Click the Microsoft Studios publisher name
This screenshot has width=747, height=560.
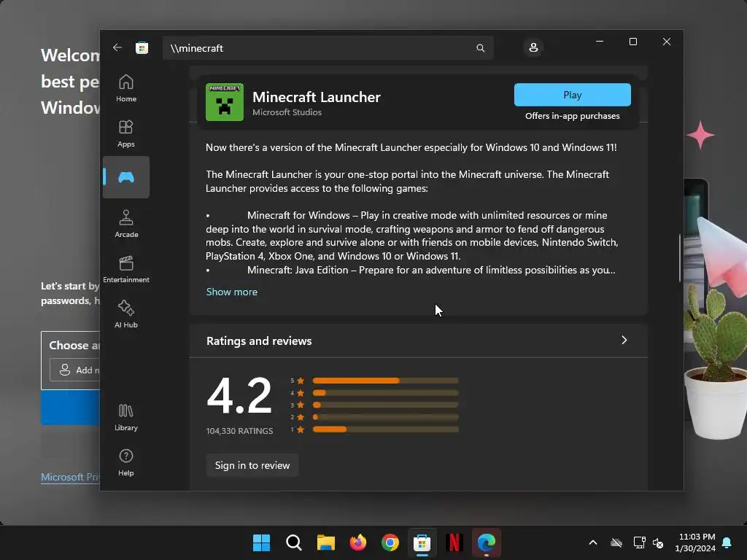[x=287, y=112]
